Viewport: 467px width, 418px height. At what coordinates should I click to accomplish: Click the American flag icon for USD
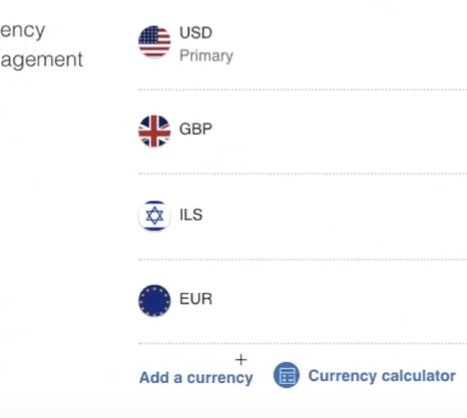pos(155,42)
